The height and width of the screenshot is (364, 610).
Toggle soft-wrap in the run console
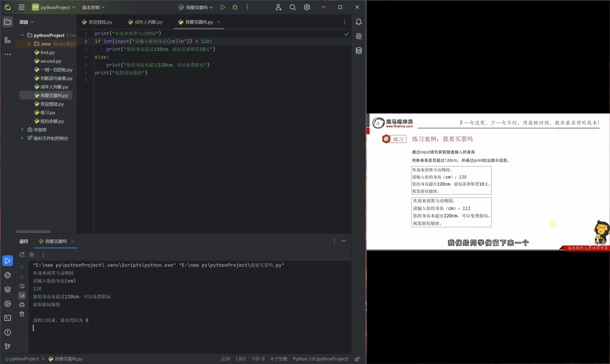(22, 286)
